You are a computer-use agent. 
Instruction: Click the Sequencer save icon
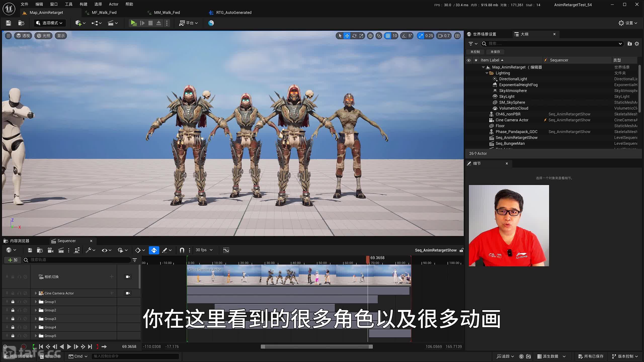click(30, 250)
